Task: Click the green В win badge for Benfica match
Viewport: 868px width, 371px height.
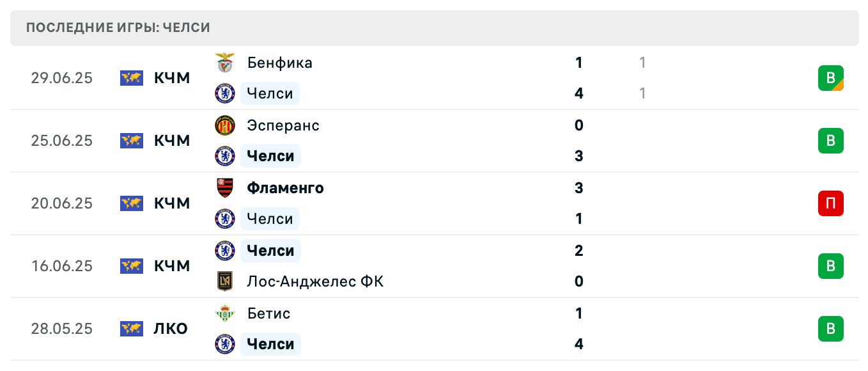Action: 830,78
